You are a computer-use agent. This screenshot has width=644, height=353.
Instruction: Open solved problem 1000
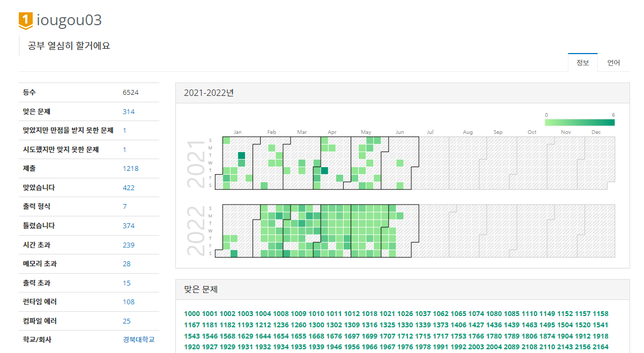192,314
